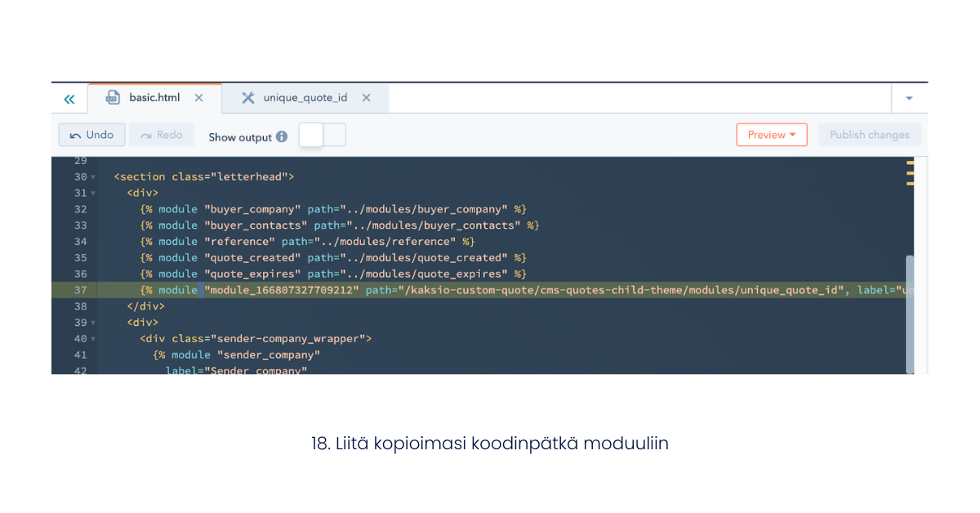Image resolution: width=980 pixels, height=513 pixels.
Task: Collapse code fold at line 31
Action: pyautogui.click(x=93, y=194)
